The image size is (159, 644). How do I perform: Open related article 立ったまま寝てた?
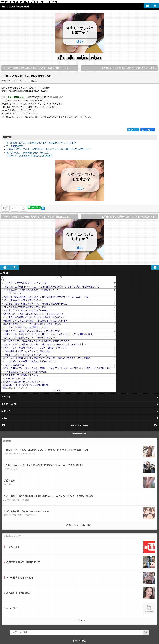[15, 146]
